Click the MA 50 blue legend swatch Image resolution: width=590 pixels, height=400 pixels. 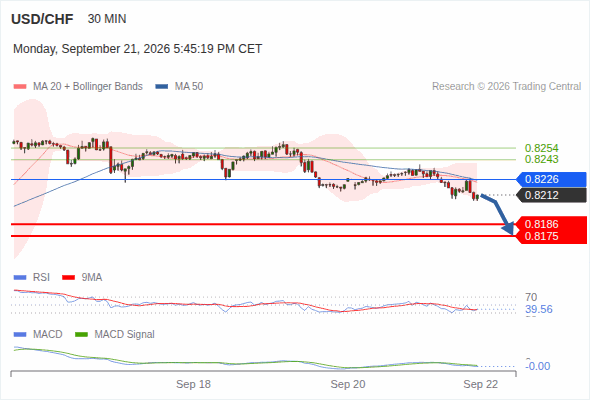162,87
